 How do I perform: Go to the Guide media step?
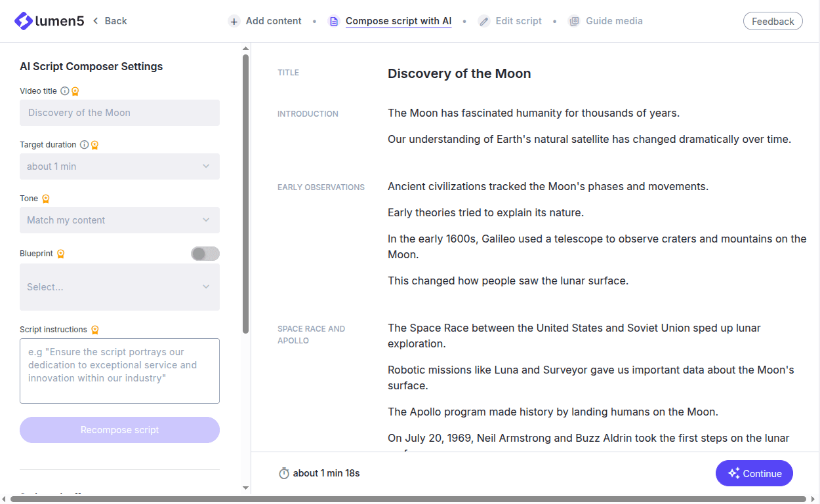click(x=613, y=21)
